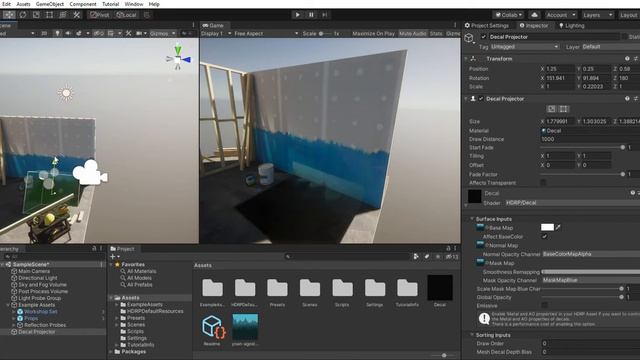Collapse the Surface Inputs section
The width and height of the screenshot is (640, 360).
click(471, 219)
